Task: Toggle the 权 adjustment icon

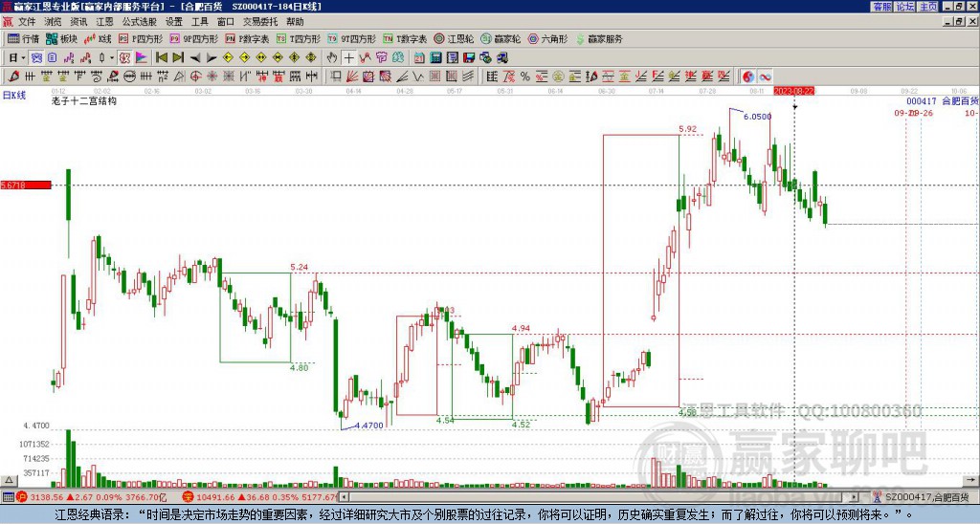Action: pos(124,58)
